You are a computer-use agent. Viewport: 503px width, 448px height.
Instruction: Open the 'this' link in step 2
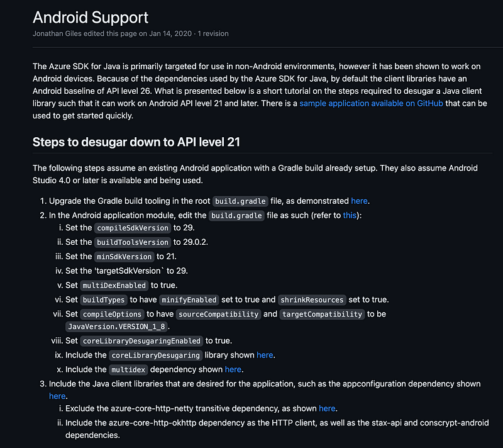tap(350, 215)
